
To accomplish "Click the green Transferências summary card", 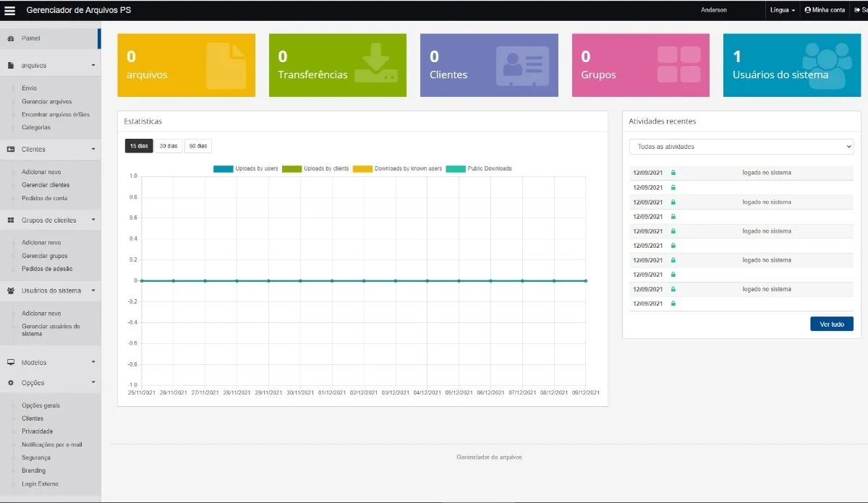I will point(337,65).
